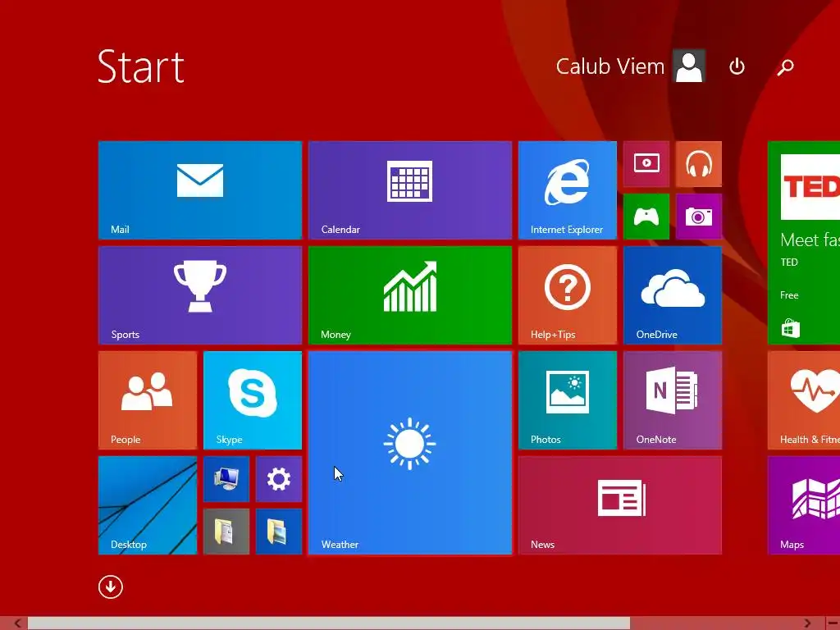Open the People tile

coord(148,399)
